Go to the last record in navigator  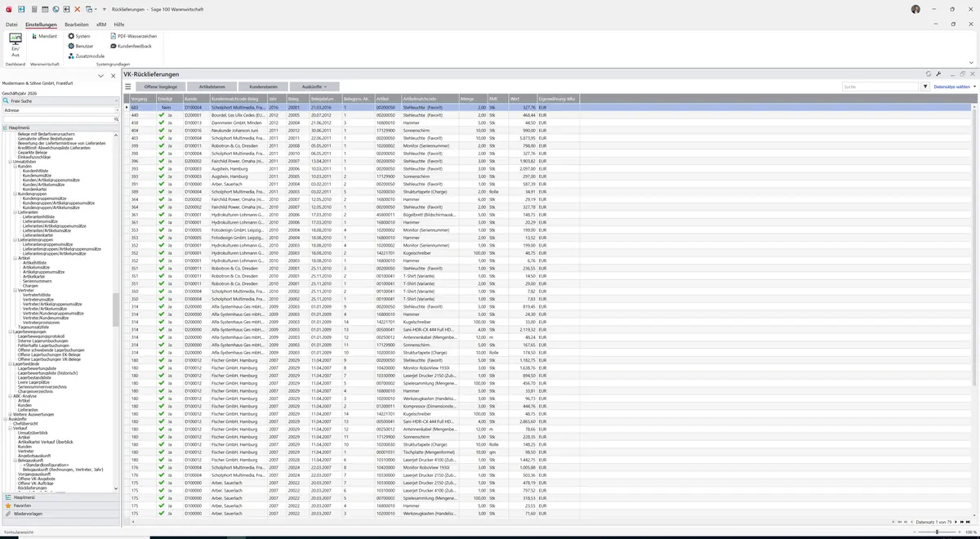tap(969, 522)
